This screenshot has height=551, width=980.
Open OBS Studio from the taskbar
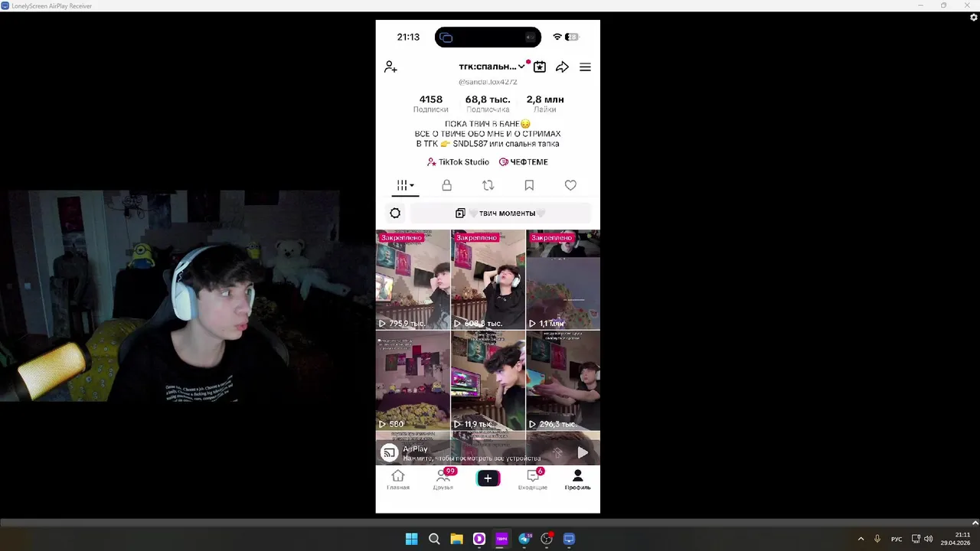click(547, 539)
